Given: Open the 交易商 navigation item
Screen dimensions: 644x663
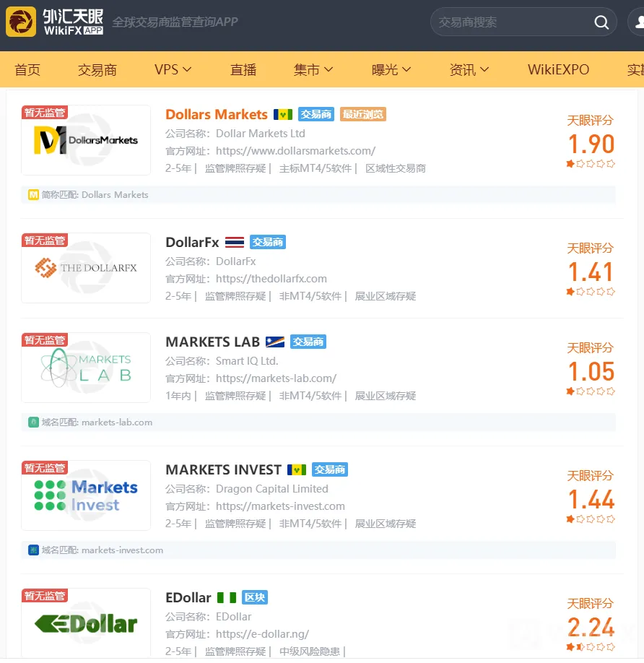Looking at the screenshot, I should click(97, 70).
